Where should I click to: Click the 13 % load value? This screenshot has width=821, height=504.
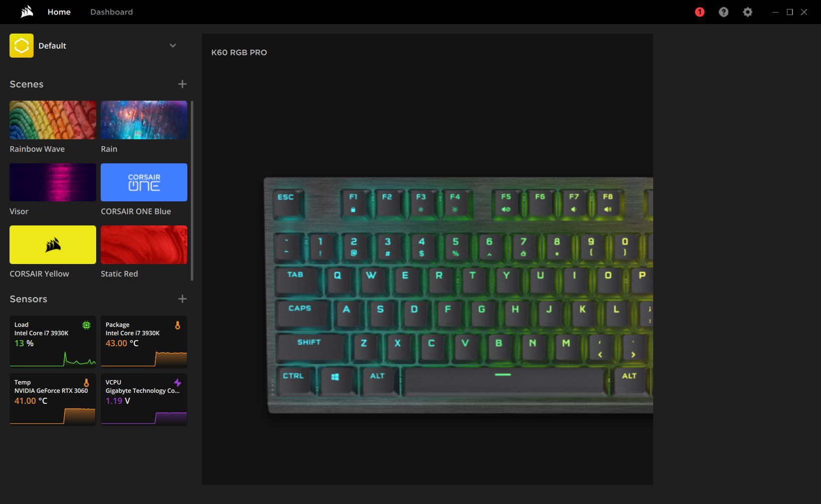click(24, 343)
